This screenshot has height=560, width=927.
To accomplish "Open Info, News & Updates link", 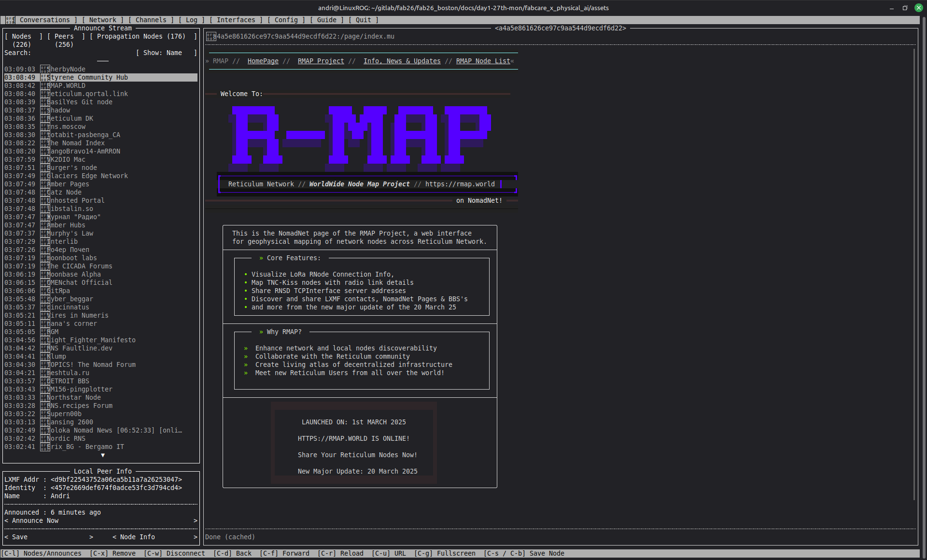I will [402, 61].
